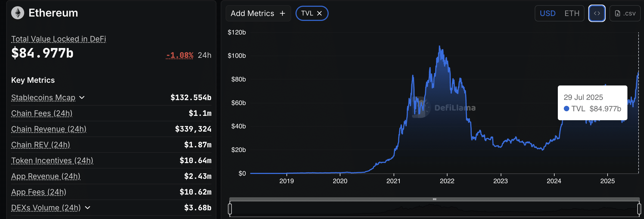Click the Ethereum logo icon
The image size is (644, 219).
point(18,13)
